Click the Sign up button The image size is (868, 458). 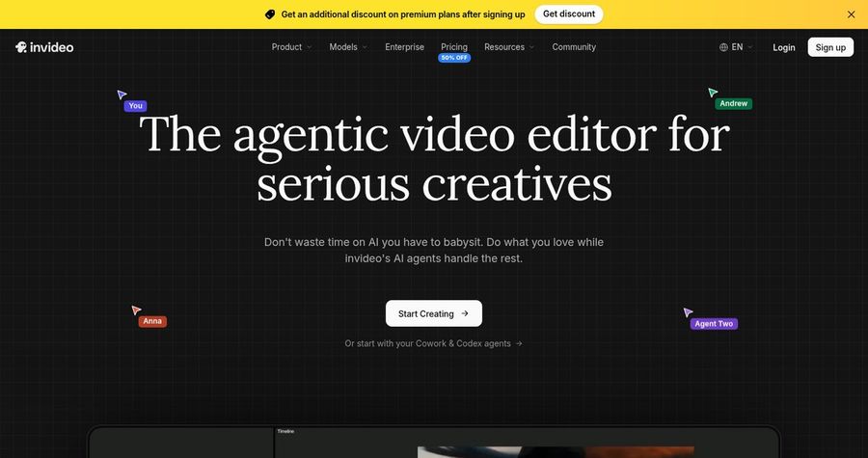click(x=830, y=47)
